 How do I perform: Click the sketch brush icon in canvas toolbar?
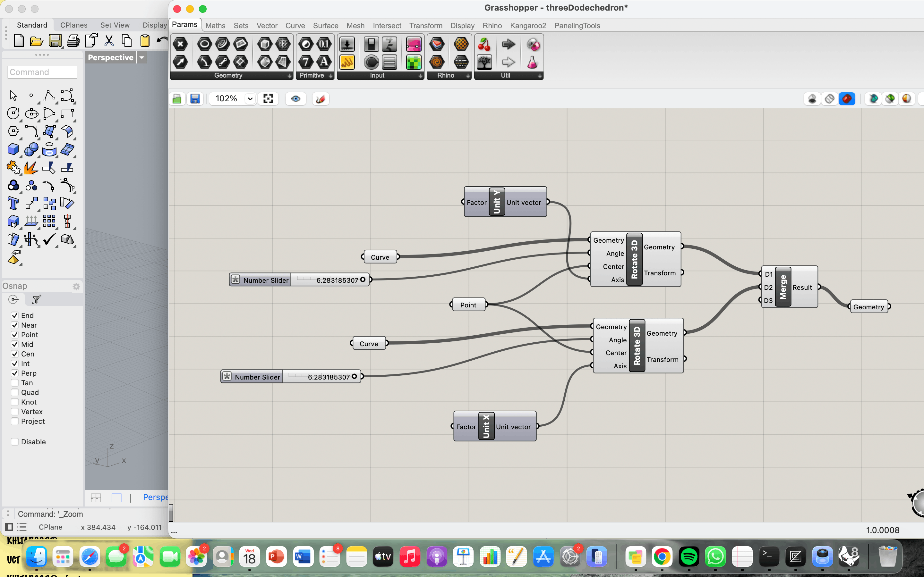click(x=320, y=99)
